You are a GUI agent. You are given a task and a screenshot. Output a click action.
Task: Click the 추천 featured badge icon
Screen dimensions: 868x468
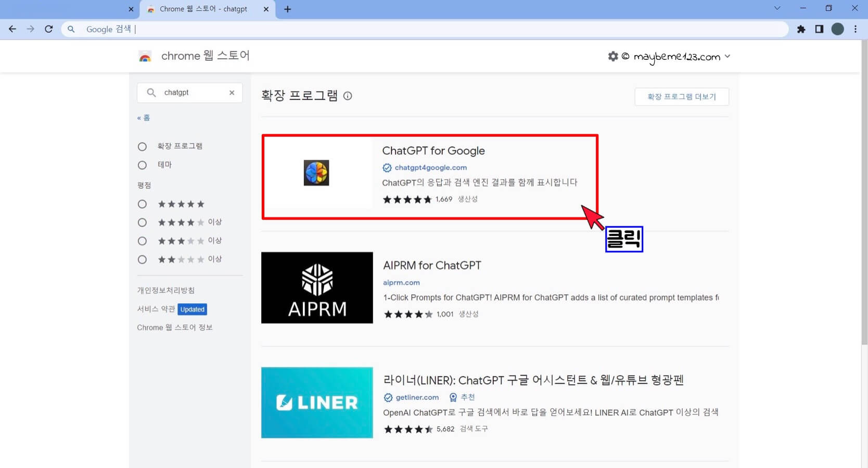[x=453, y=397]
